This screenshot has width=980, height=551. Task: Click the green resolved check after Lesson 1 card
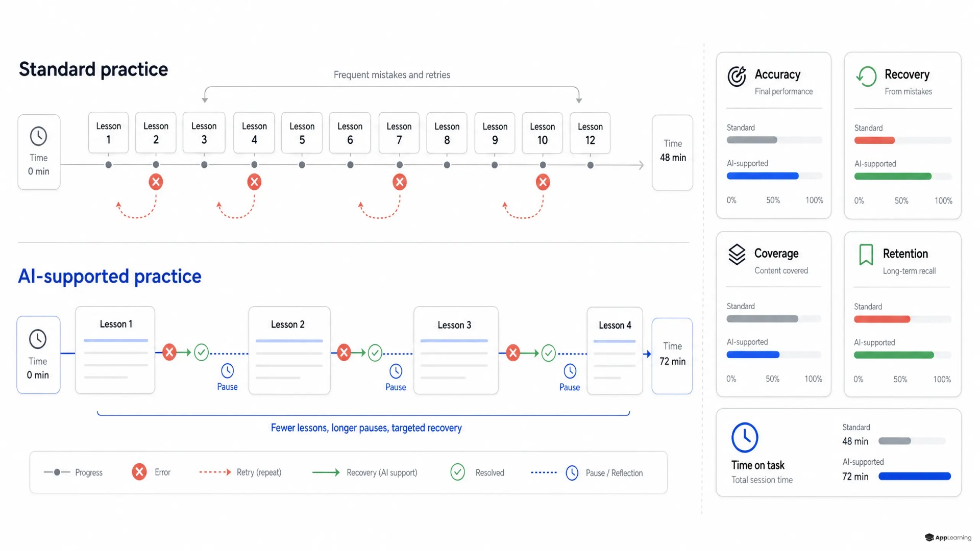pyautogui.click(x=202, y=352)
